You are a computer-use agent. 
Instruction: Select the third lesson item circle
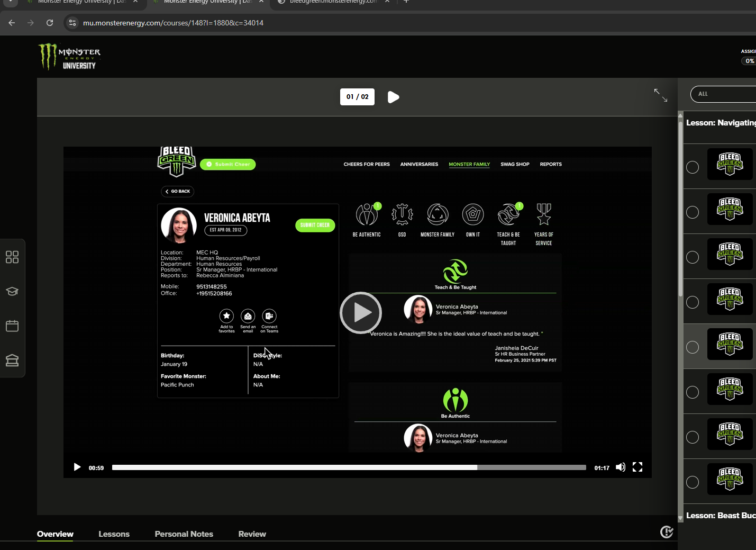pos(693,257)
